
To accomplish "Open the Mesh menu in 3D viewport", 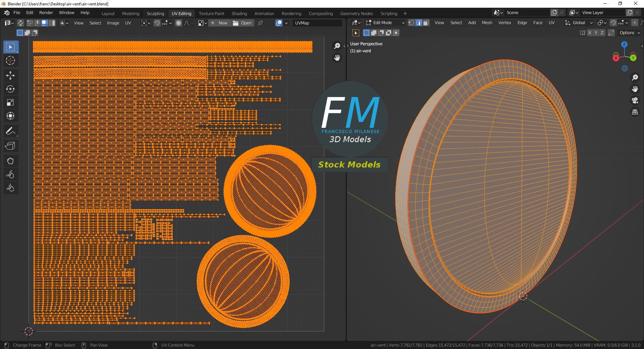I will coord(487,23).
